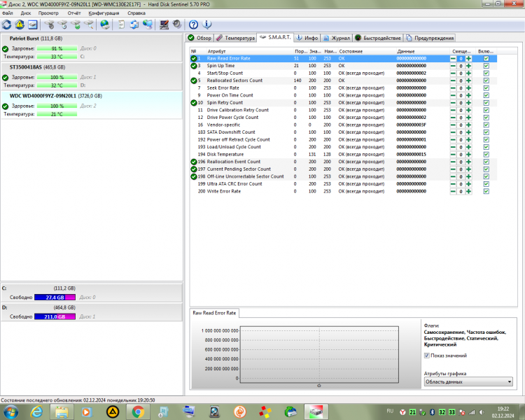Switch to the Обзор tab
The height and width of the screenshot is (420, 525).
coord(200,38)
